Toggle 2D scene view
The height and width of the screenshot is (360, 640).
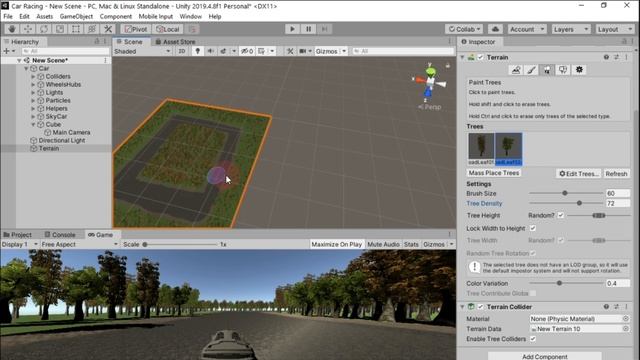(x=182, y=51)
